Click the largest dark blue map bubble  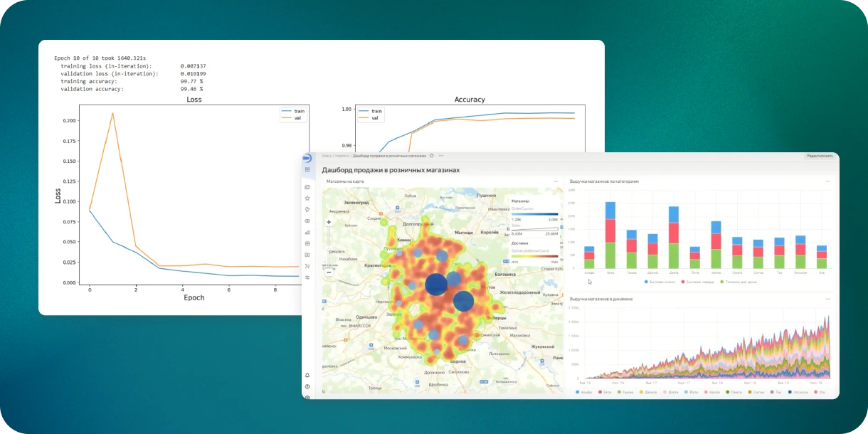pos(436,285)
